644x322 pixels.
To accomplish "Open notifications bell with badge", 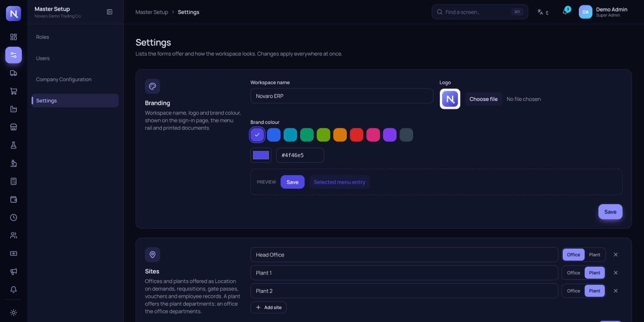I will pyautogui.click(x=565, y=11).
